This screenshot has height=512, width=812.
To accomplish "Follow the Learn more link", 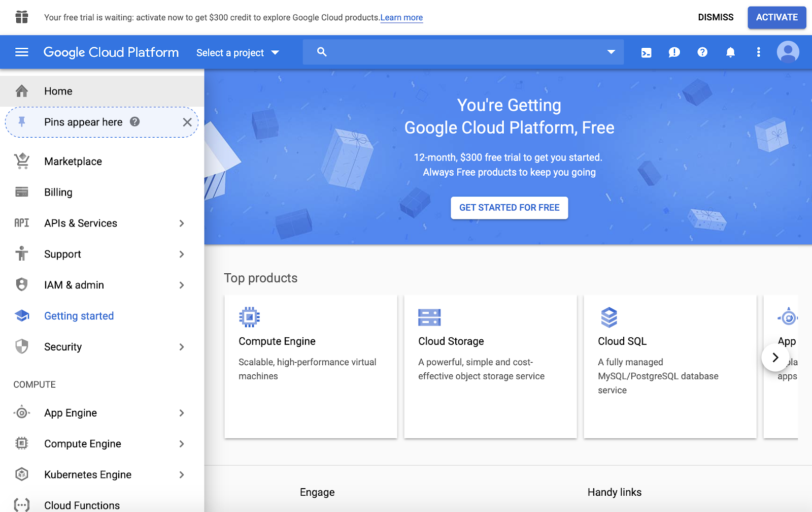I will click(401, 18).
